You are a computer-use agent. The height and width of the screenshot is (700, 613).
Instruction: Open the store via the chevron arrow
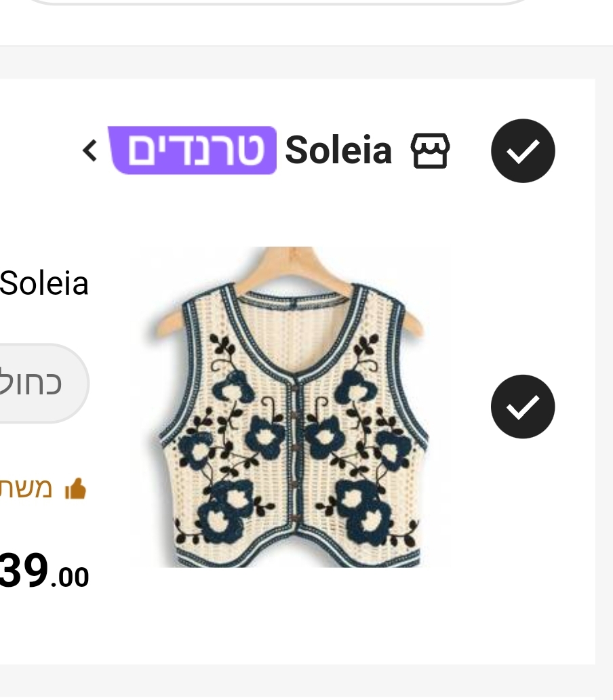tap(90, 150)
